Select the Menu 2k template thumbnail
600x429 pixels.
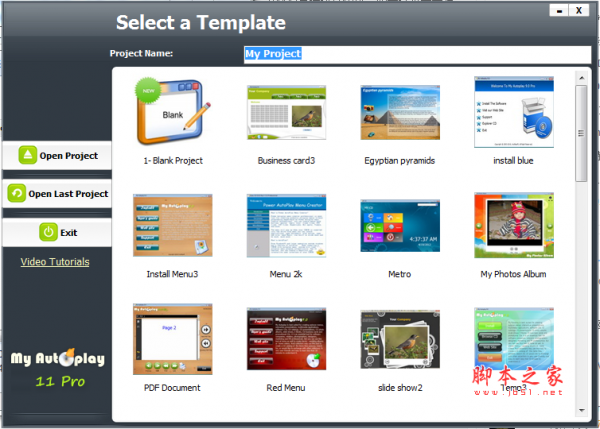286,226
